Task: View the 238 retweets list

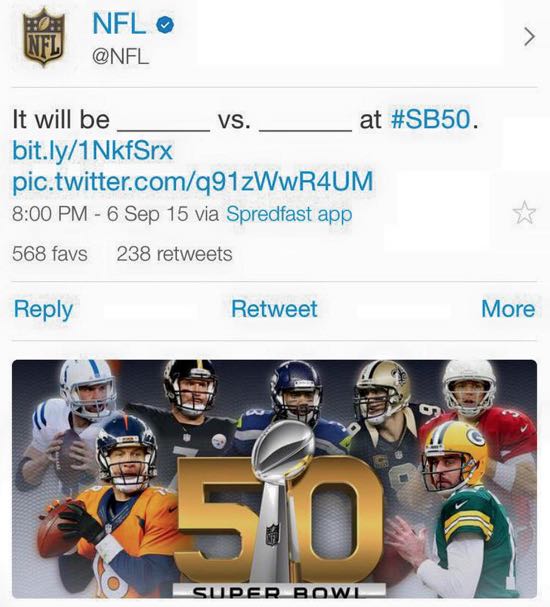Action: [174, 254]
